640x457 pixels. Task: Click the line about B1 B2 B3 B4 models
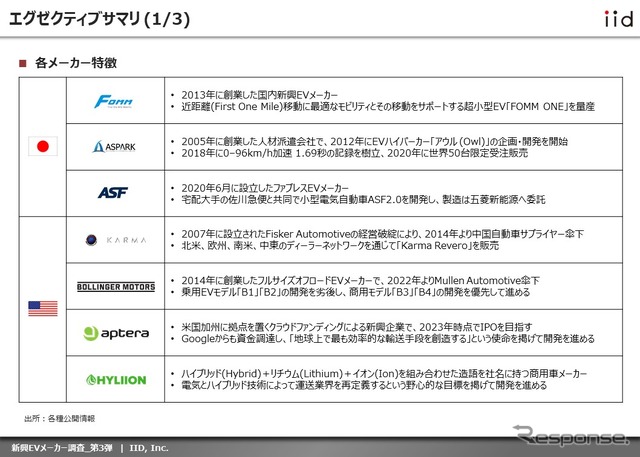pyautogui.click(x=356, y=293)
